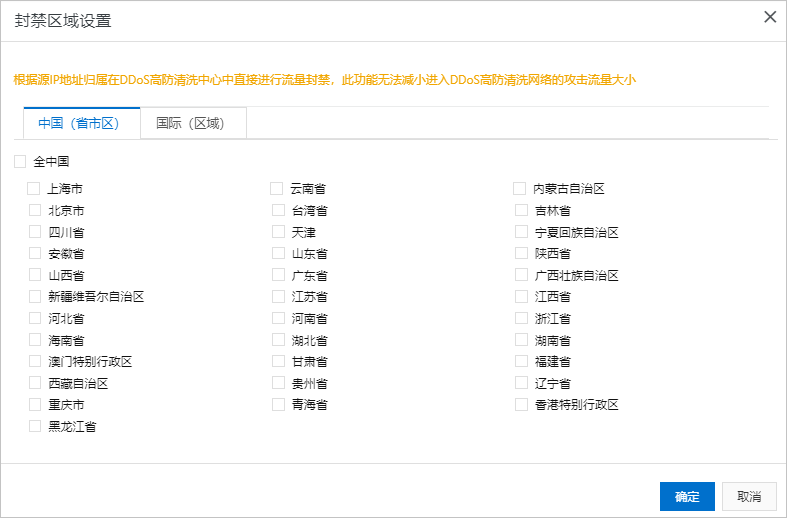Viewport: 787px width, 518px height.
Task: Tick the 台湾省 checkbox
Action: [x=278, y=210]
